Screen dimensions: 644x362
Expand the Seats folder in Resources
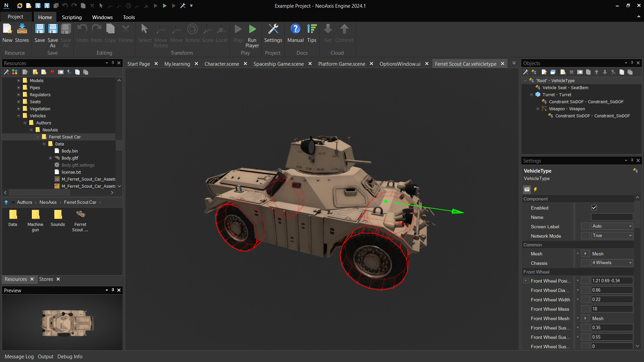(x=19, y=102)
